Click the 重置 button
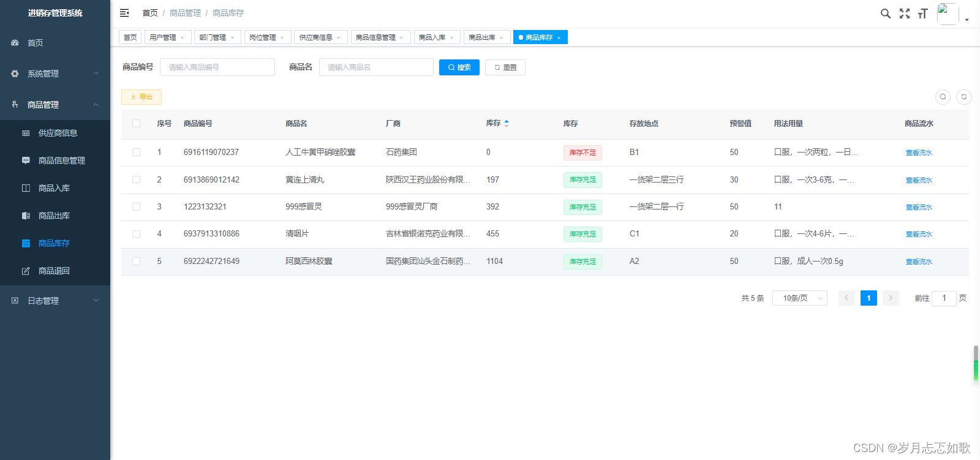Screen dimensions: 980x460 (x=505, y=67)
